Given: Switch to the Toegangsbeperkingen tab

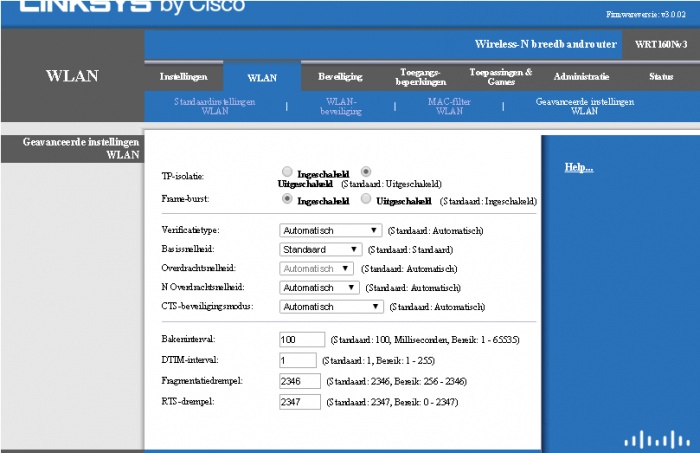Looking at the screenshot, I should pos(421,77).
